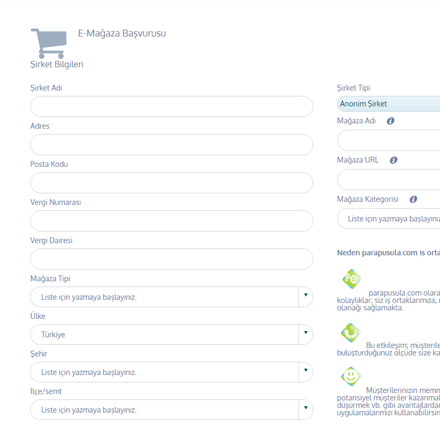The width and height of the screenshot is (440, 445).
Task: Click the shopping cart icon
Action: coord(49,43)
